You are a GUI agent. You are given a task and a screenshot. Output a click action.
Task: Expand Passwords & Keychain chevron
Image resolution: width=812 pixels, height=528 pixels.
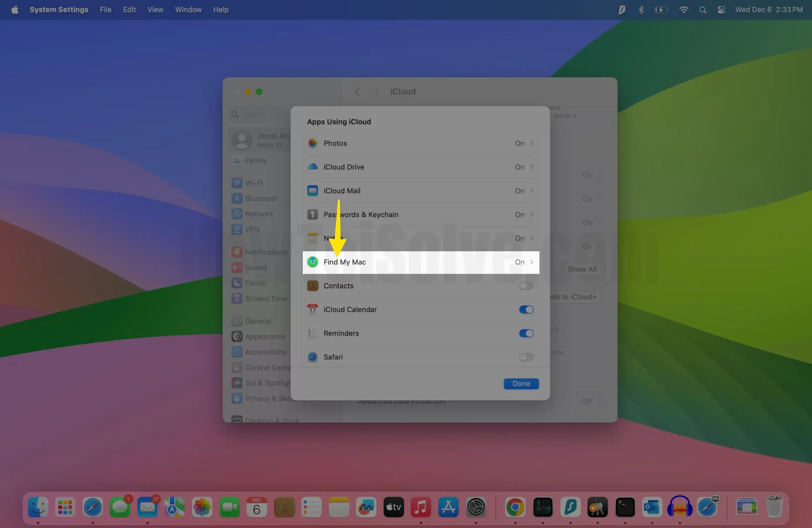coord(532,215)
